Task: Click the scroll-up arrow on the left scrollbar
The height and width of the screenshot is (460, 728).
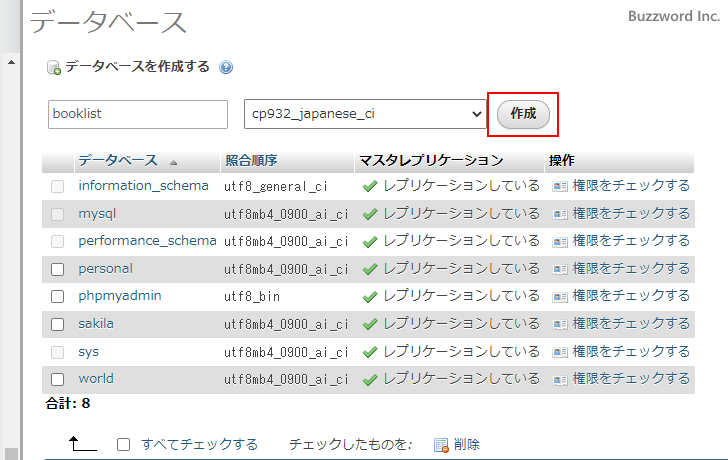Action: coord(12,62)
